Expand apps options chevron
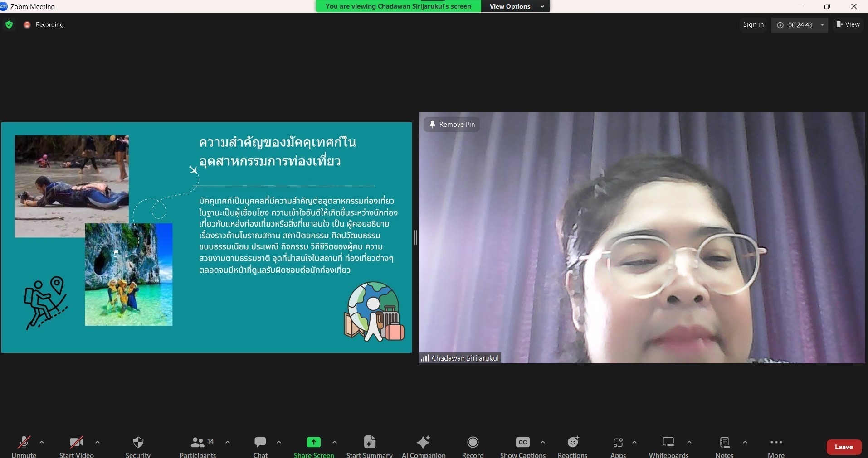 tap(634, 442)
